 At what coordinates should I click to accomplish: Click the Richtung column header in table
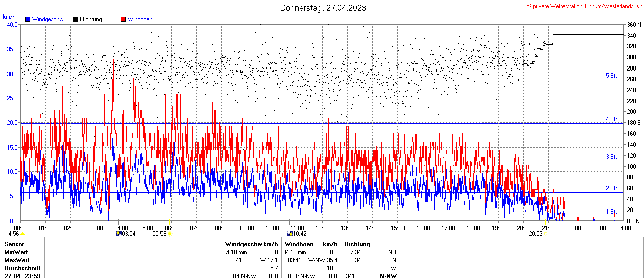[x=357, y=244]
